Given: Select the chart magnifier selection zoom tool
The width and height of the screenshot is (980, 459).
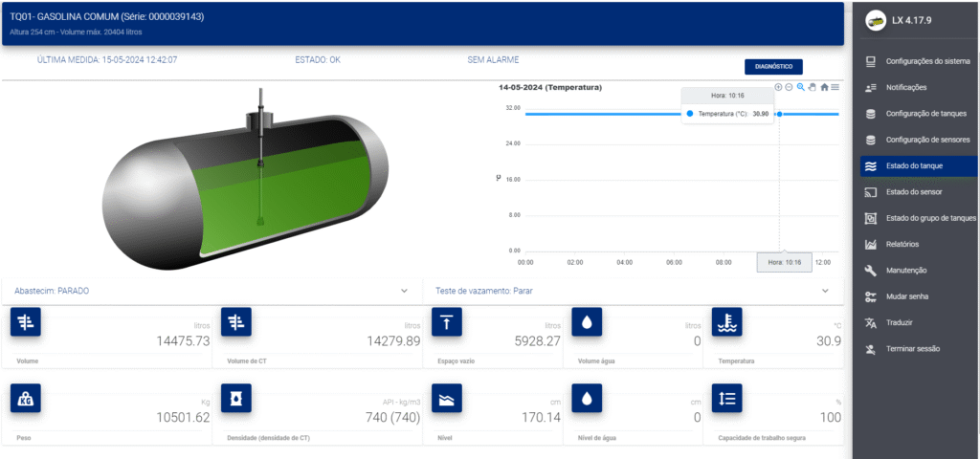Looking at the screenshot, I should click(801, 87).
